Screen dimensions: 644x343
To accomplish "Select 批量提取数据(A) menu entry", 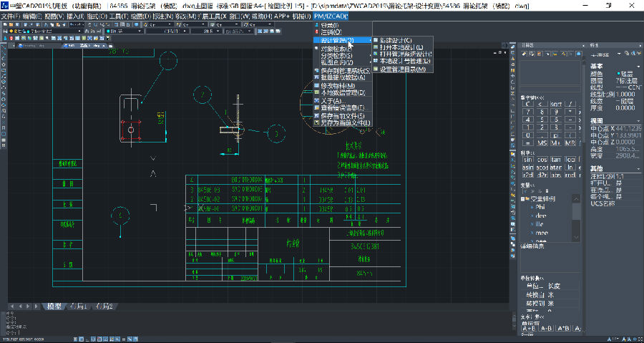I will 343,78.
